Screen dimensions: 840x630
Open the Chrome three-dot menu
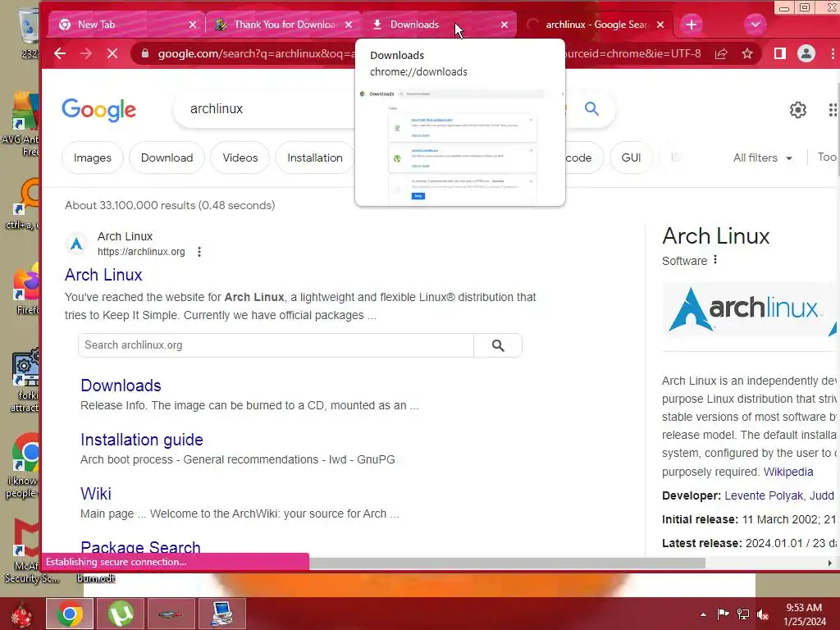(x=832, y=53)
